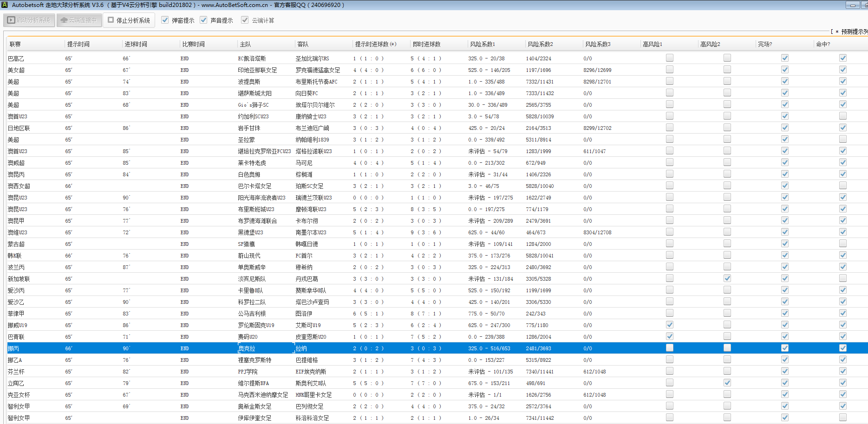Check the 命中? box for 蒙古超 row
Screen dimensions: 868x424
tap(842, 244)
